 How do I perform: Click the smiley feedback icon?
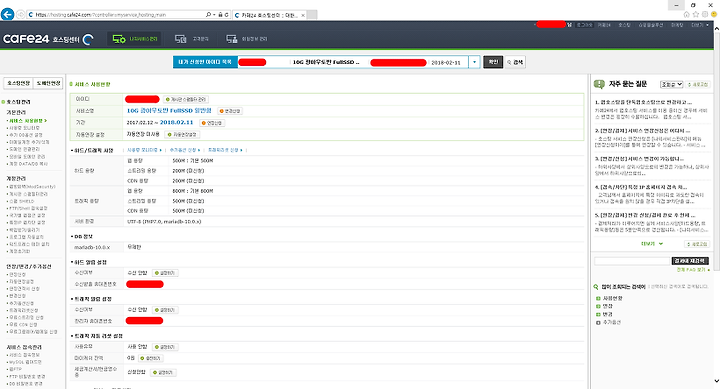(714, 15)
